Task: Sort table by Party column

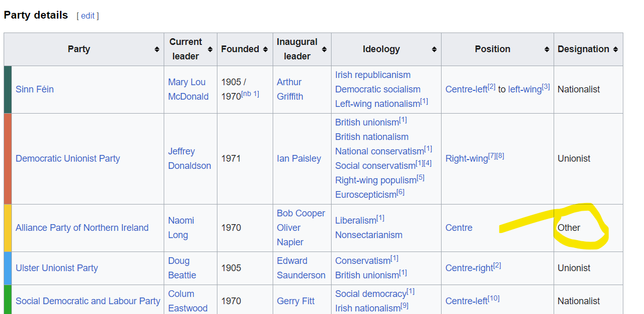Action: (x=156, y=50)
